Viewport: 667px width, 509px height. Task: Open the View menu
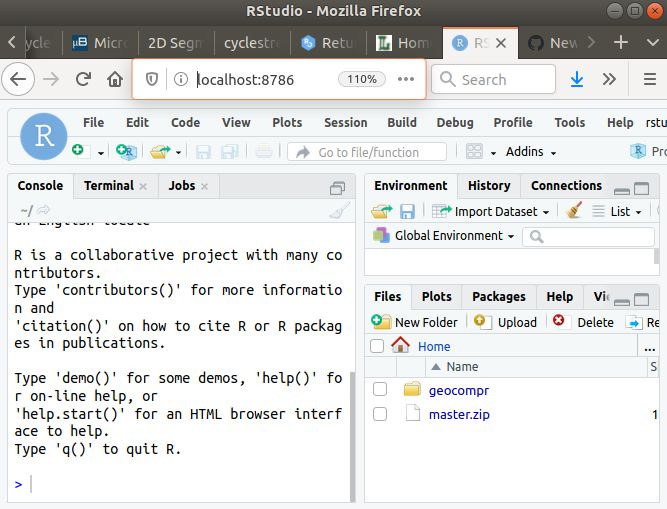coord(236,122)
